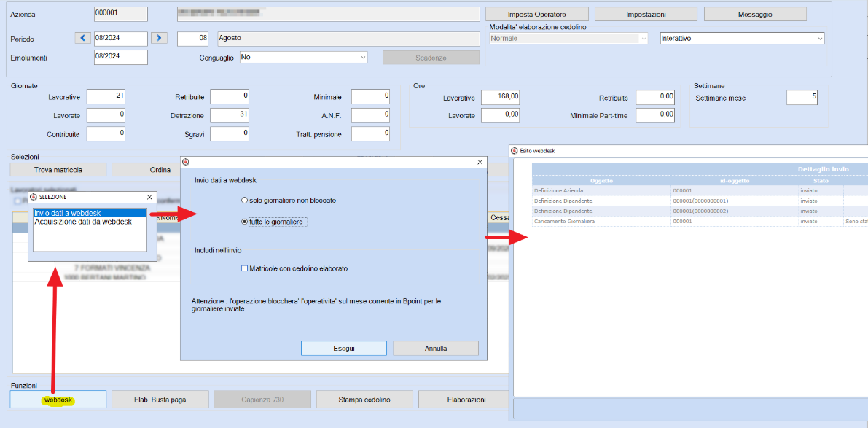Select solo giornaliere non bloccate option
The width and height of the screenshot is (868, 428).
click(x=289, y=200)
